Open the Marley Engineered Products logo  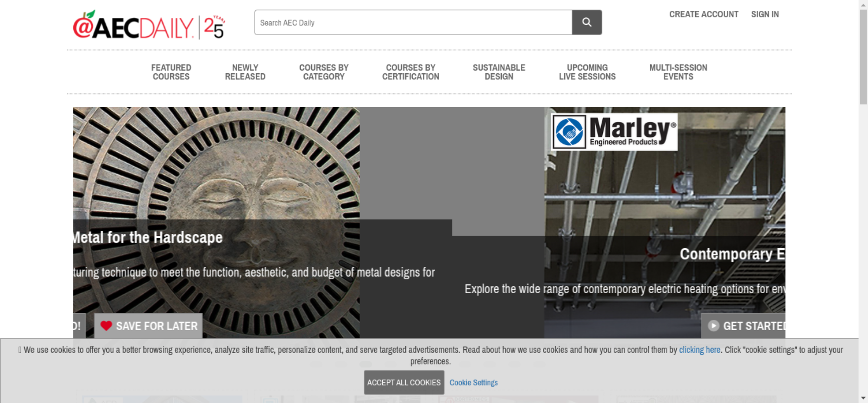(x=614, y=132)
